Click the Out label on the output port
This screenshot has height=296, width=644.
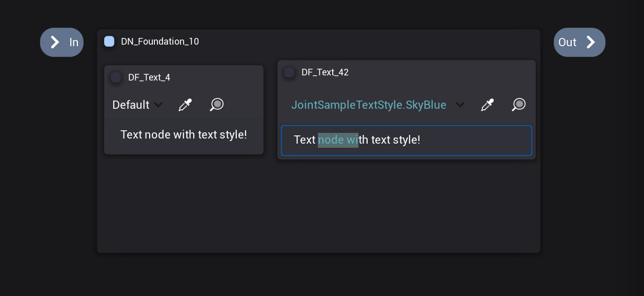point(567,43)
